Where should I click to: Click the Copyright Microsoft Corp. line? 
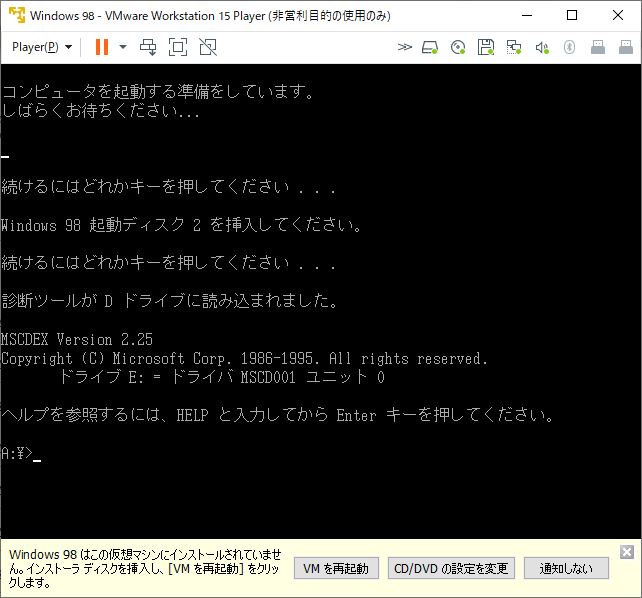coord(244,359)
